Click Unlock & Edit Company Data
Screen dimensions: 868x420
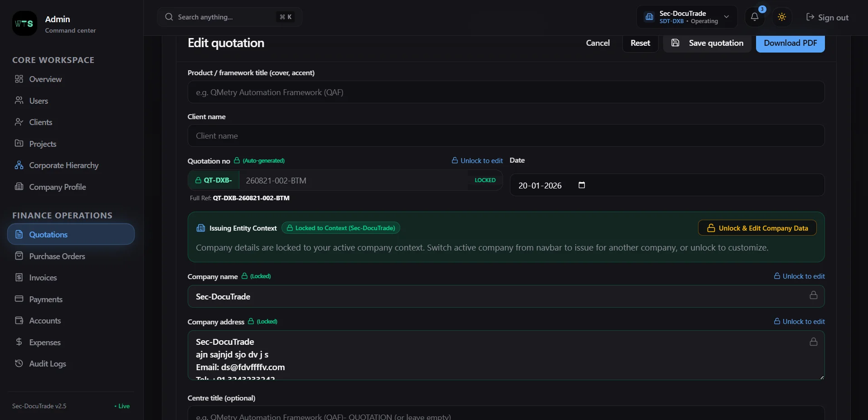[757, 228]
